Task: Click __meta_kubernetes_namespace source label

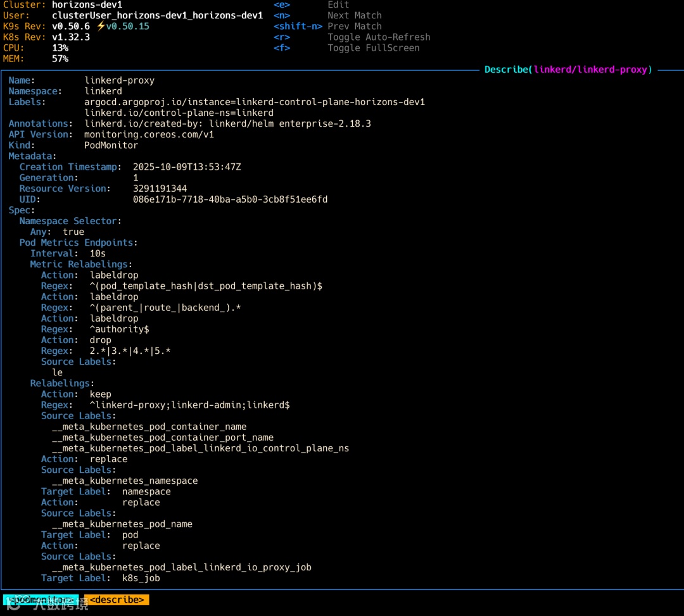Action: (x=125, y=481)
